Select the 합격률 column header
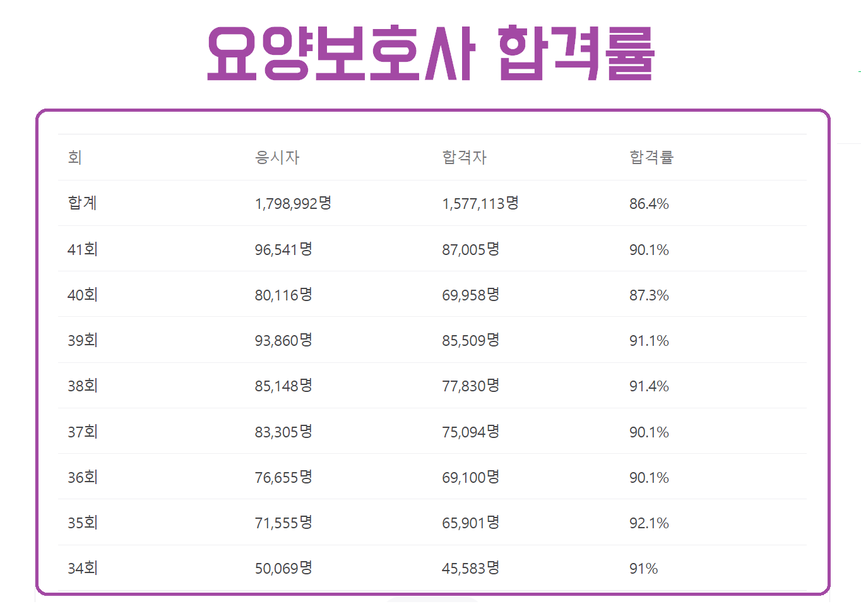This screenshot has height=616, width=861. coord(651,157)
